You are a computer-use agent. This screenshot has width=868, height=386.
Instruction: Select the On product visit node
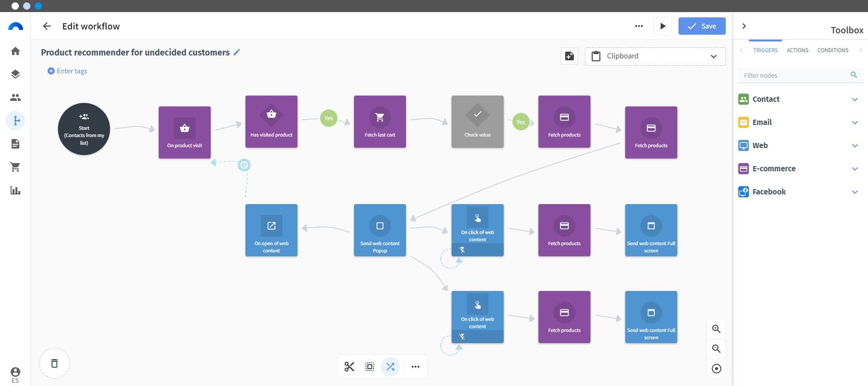click(185, 132)
